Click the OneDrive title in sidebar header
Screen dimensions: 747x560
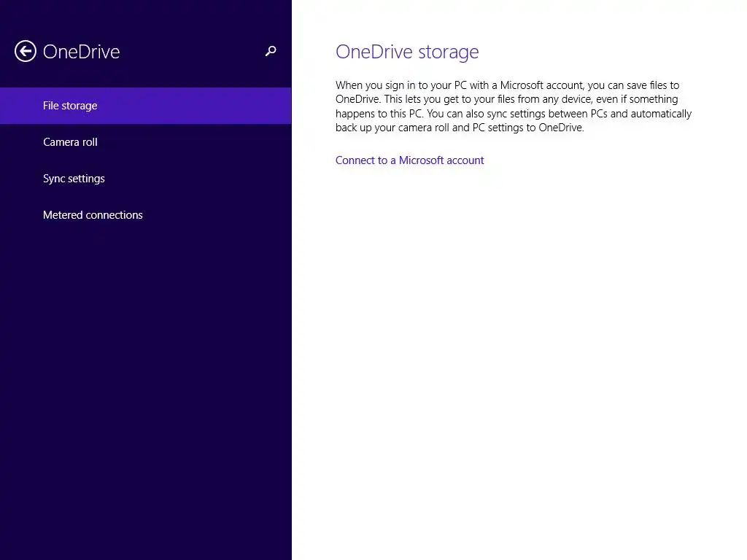82,52
